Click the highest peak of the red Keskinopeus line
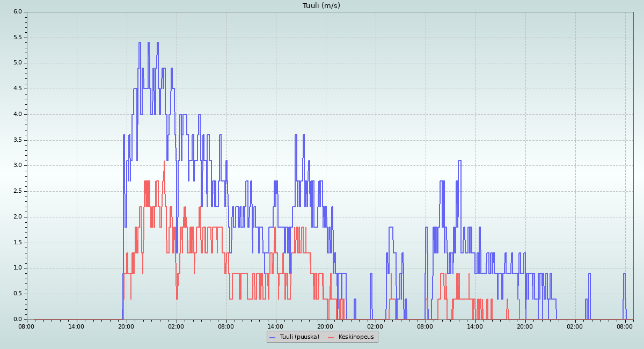Screen dimensions: 644x349 pos(164,161)
